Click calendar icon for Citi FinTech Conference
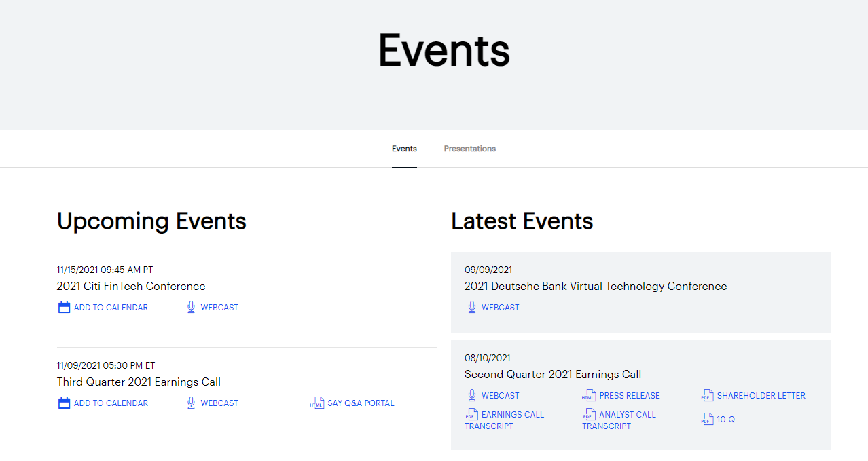 (x=64, y=308)
